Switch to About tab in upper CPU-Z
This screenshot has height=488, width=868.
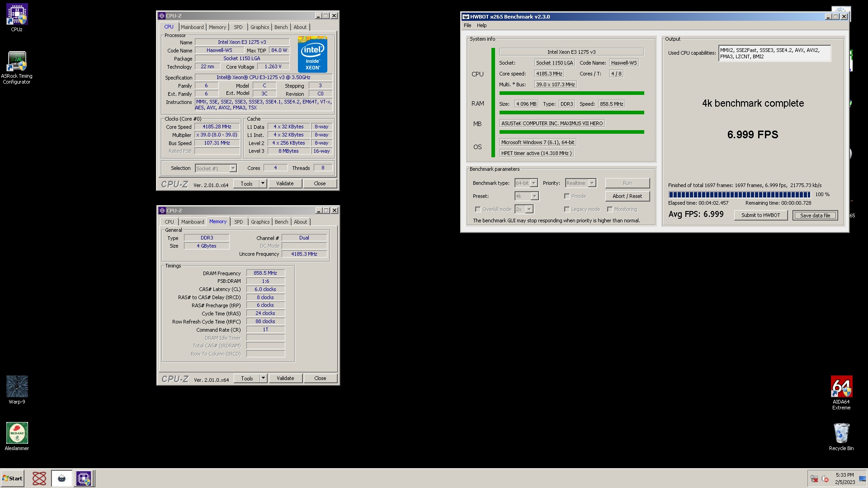[x=300, y=27]
